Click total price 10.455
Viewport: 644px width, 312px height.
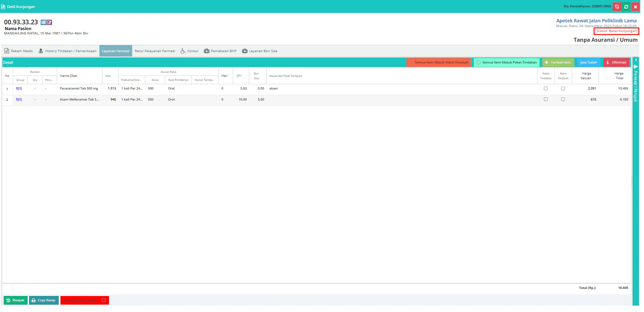coord(623,89)
